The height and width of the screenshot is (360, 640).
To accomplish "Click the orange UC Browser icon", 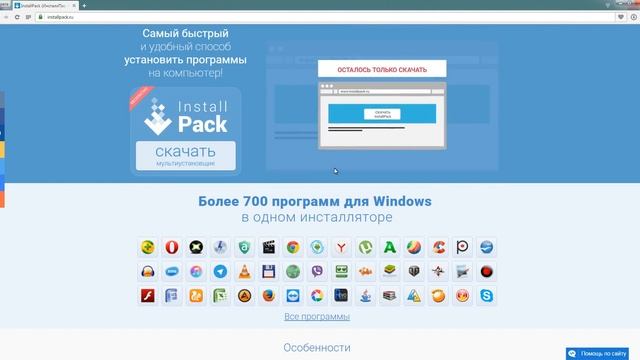I will tap(196, 296).
